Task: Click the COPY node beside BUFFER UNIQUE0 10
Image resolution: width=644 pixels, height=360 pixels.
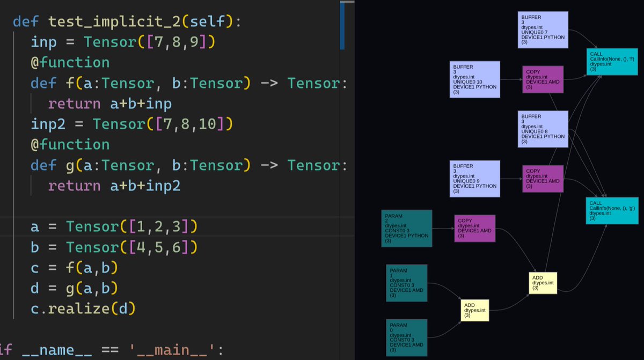Action: coord(543,79)
